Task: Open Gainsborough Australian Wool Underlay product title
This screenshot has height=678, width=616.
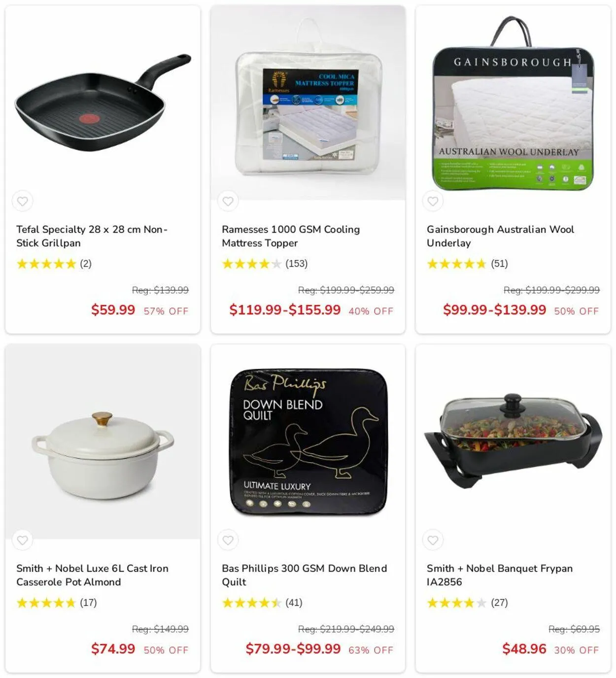Action: 500,236
